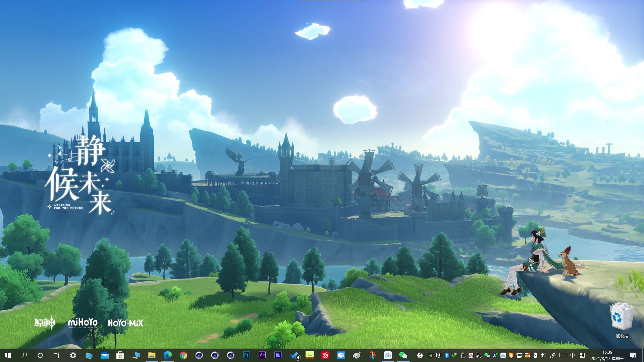Select the 回收站 Recycle Bin desktop icon
The image size is (644, 362).
(622, 320)
